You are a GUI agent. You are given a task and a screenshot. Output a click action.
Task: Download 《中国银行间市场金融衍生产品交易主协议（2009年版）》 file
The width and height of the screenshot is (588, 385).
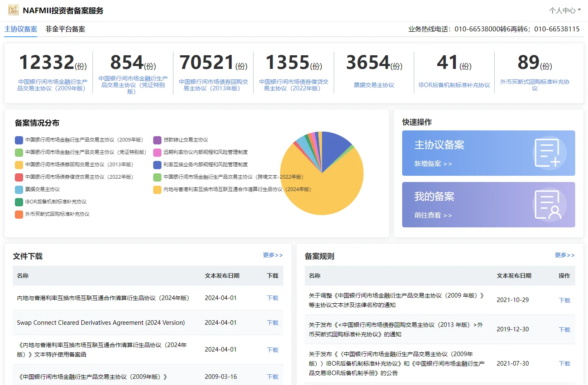273,377
